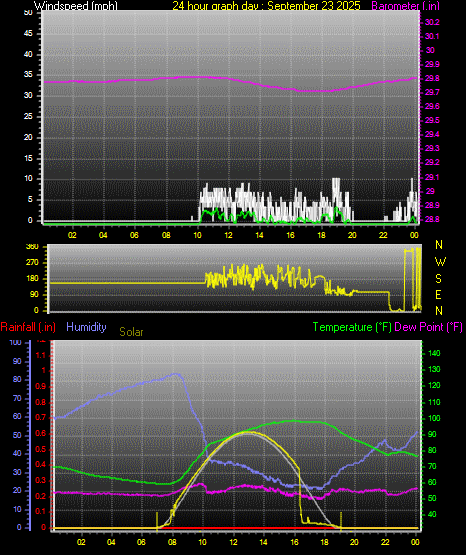Click the Humidity legend label
466x555 pixels.
point(86,327)
